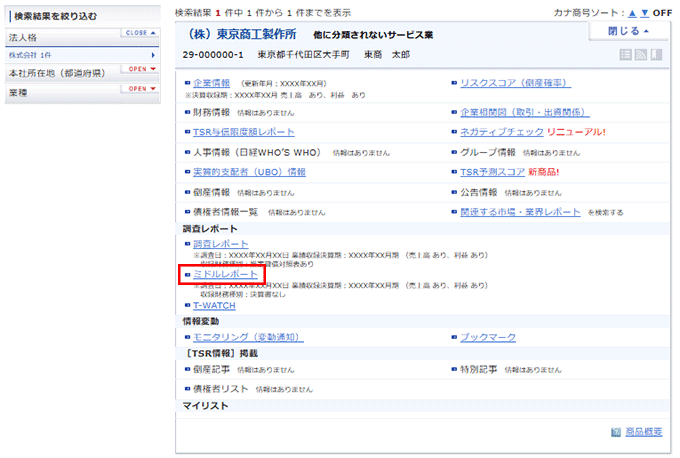Click the feed icon in company header
The image size is (680, 458).
(641, 54)
